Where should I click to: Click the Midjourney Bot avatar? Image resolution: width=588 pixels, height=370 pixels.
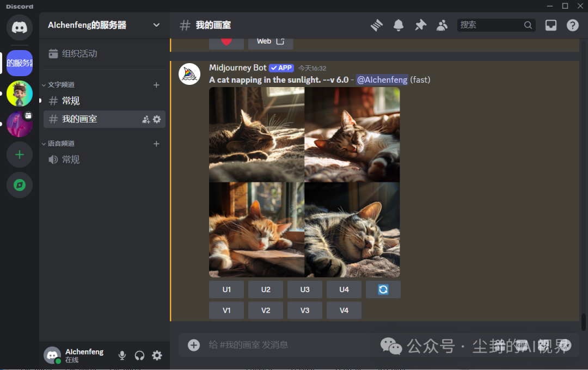click(189, 74)
